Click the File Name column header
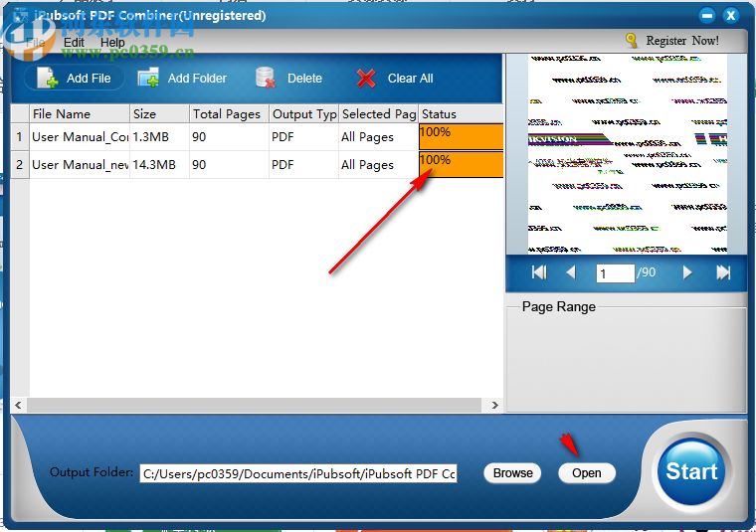 80,113
